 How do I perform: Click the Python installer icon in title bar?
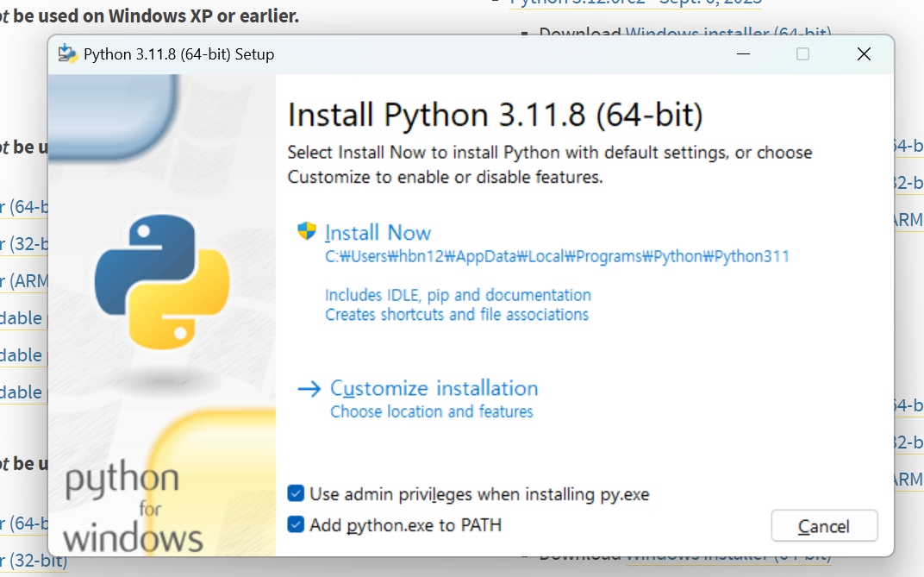[x=68, y=54]
